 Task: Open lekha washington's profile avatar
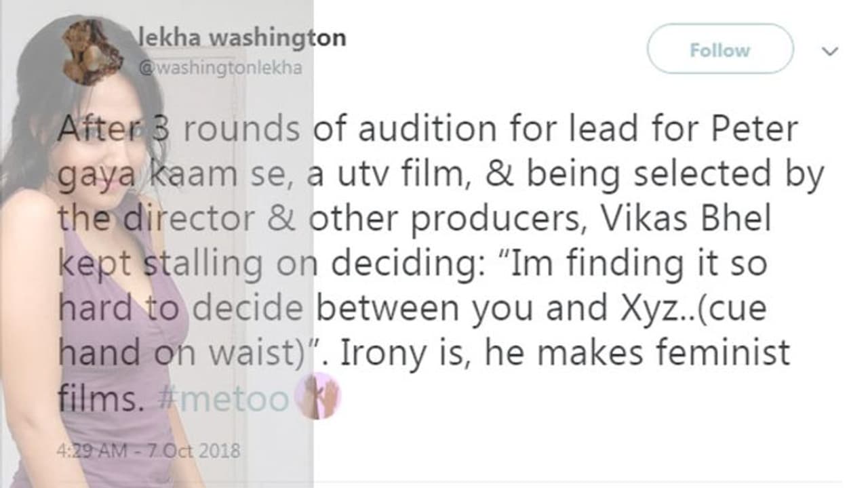pos(92,52)
